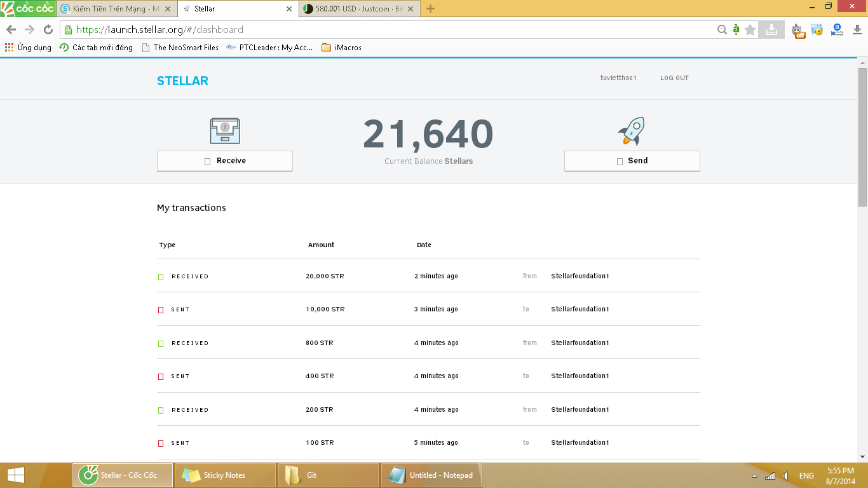Show hidden tray icons arrow

(x=754, y=475)
